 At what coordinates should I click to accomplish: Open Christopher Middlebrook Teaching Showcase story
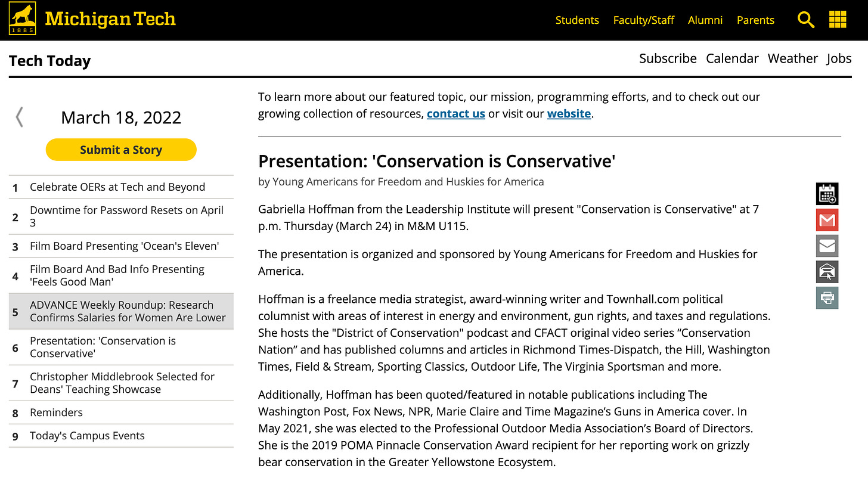pos(121,383)
